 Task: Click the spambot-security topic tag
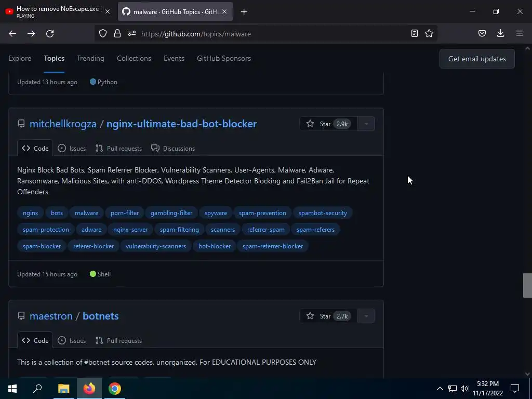(323, 213)
